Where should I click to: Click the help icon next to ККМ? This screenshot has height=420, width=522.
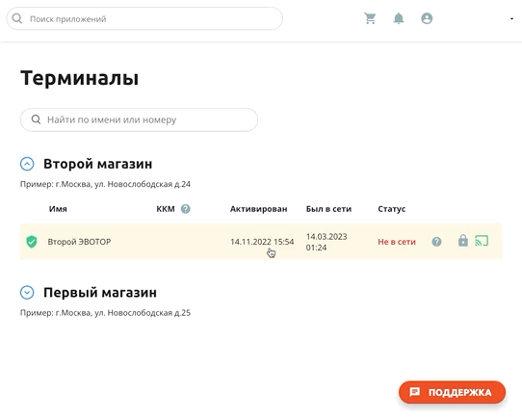tap(186, 209)
